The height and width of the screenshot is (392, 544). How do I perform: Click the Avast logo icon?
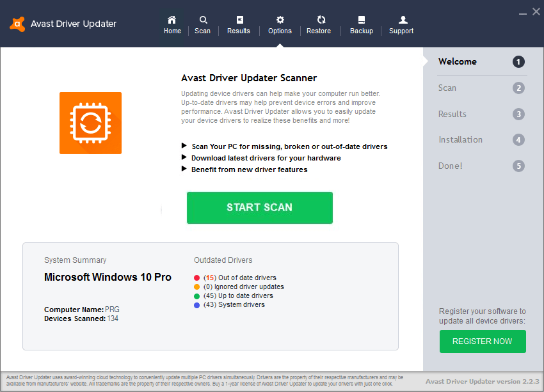pyautogui.click(x=17, y=24)
